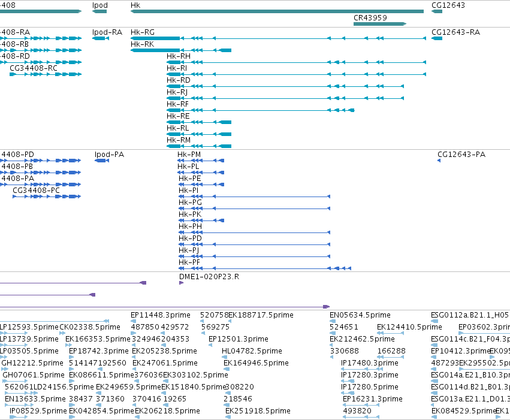This screenshot has width=510, height=420.
Task: Choose EST label EP12501.3prime
Action: pos(239,339)
